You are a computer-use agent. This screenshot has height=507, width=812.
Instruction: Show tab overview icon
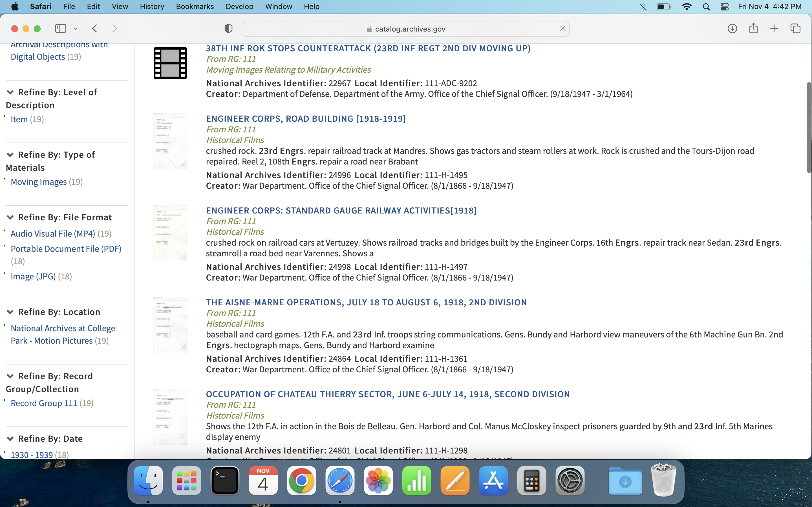pyautogui.click(x=795, y=28)
